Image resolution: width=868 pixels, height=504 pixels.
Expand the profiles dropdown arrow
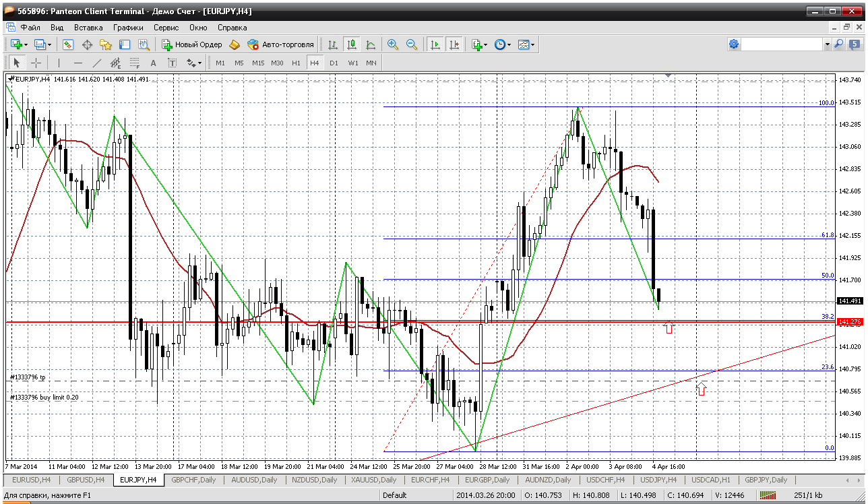tap(50, 44)
